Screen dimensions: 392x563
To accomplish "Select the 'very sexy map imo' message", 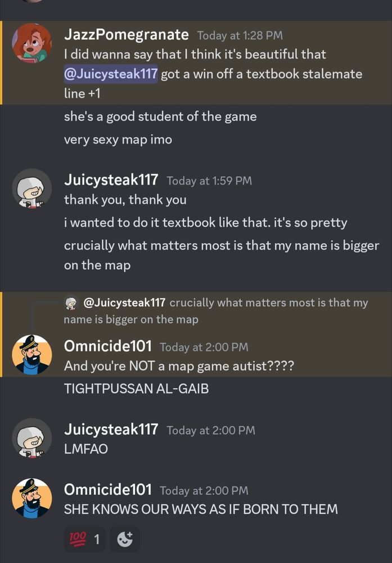I will tap(118, 139).
